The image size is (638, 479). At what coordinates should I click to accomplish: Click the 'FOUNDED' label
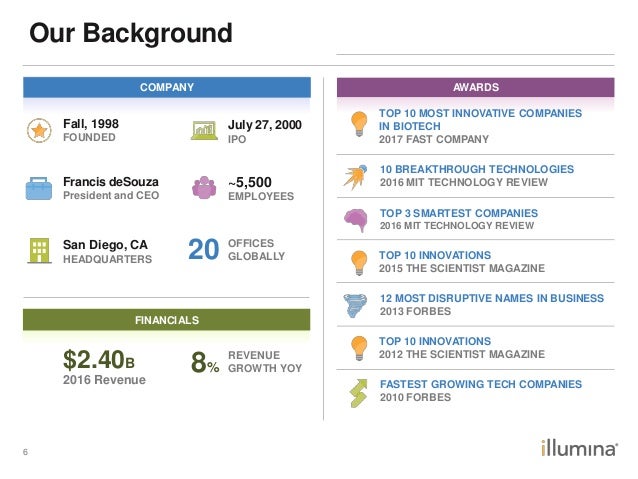point(89,138)
